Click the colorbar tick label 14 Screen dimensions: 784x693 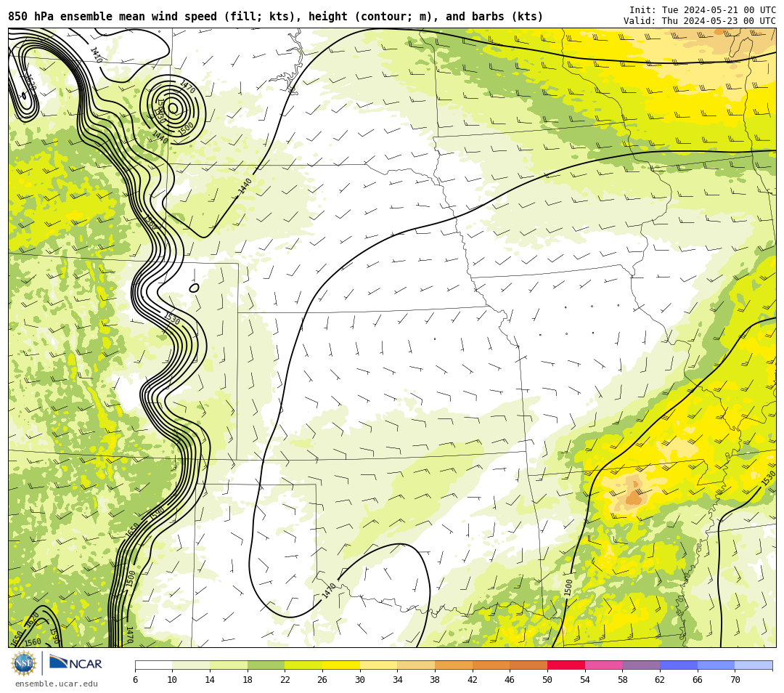tap(210, 679)
